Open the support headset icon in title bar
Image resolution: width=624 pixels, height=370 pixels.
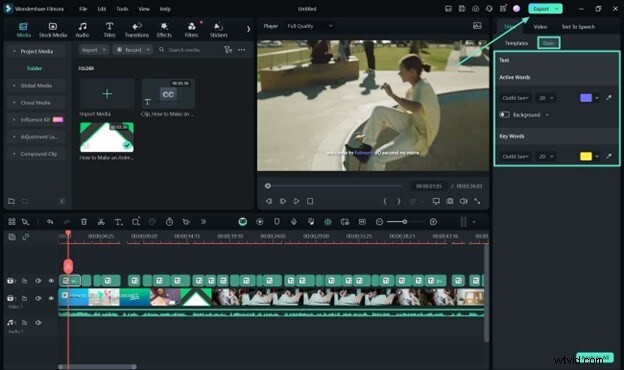[x=489, y=9]
